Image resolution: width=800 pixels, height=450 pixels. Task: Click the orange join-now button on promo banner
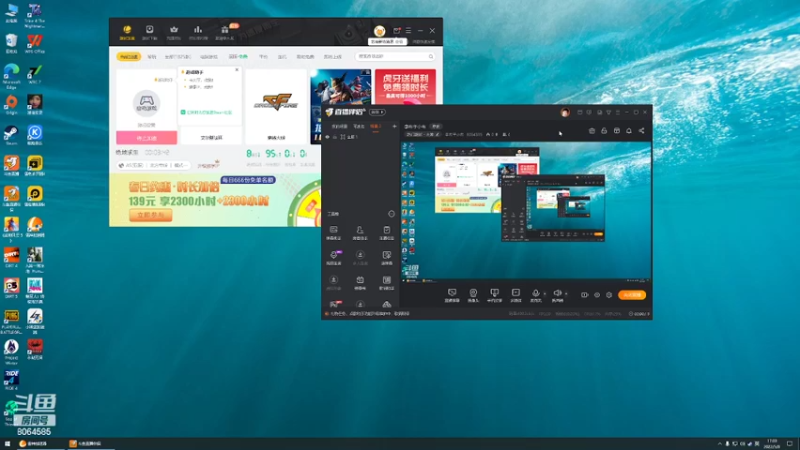coord(151,215)
